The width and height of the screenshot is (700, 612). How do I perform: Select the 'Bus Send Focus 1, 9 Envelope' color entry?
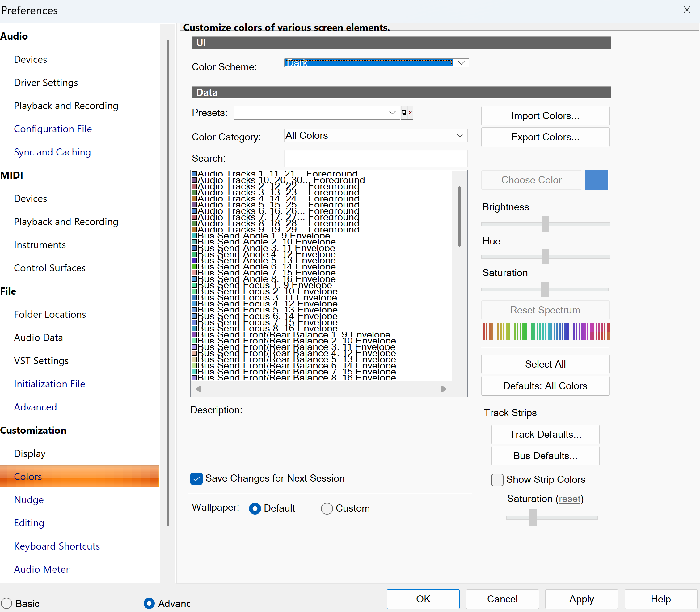[262, 285]
